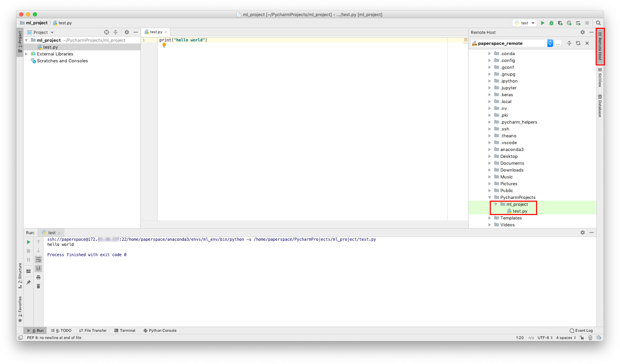
Task: Run the test configuration from the main toolbar
Action: [x=543, y=23]
